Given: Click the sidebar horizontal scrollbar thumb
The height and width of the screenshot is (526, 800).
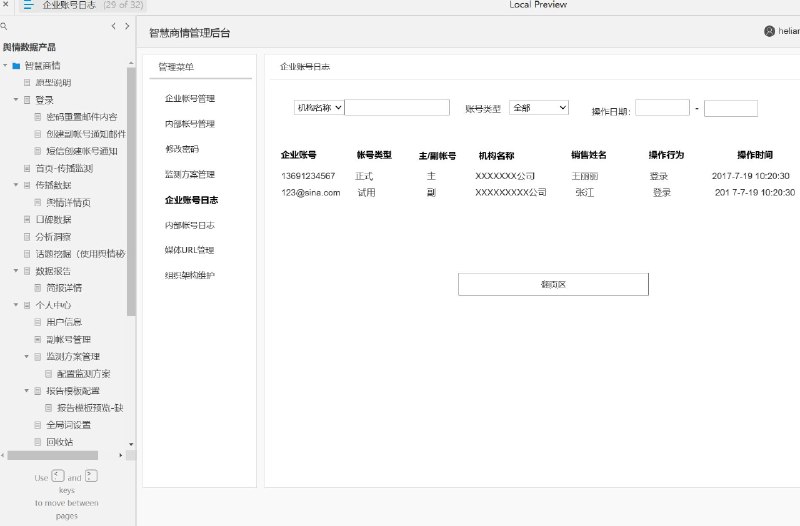Looking at the screenshot, I should (x=53, y=455).
